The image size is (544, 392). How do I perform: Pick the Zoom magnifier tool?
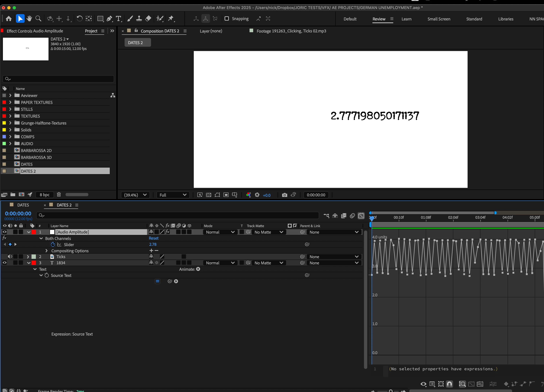[x=38, y=19]
